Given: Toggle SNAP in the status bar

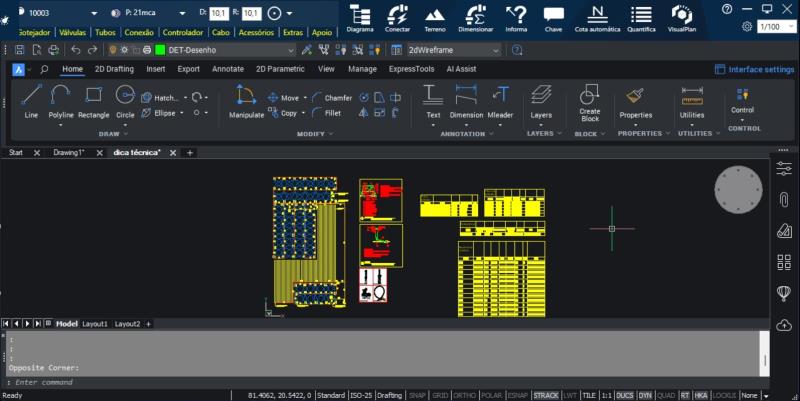Looking at the screenshot, I should [x=417, y=395].
